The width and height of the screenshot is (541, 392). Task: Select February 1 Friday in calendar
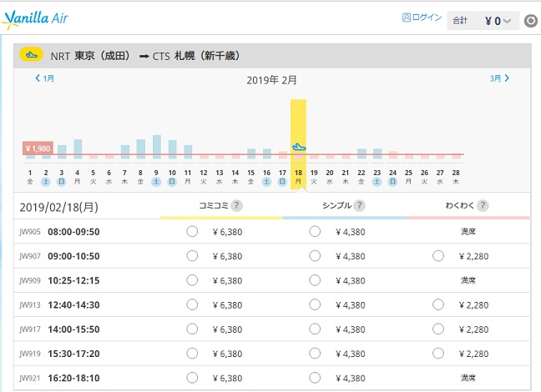click(30, 177)
